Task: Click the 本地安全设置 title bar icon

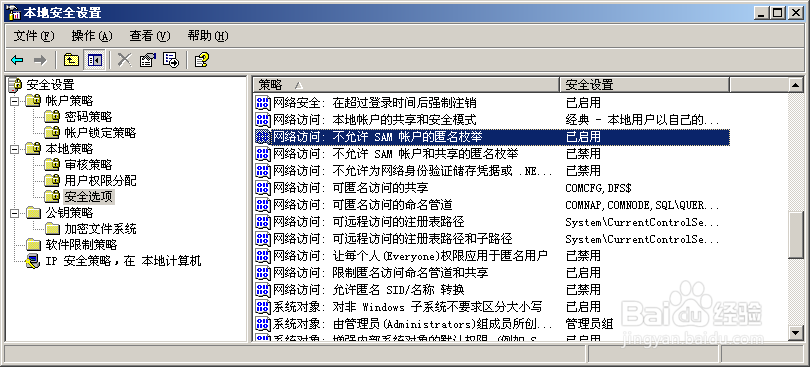Action: tap(13, 13)
